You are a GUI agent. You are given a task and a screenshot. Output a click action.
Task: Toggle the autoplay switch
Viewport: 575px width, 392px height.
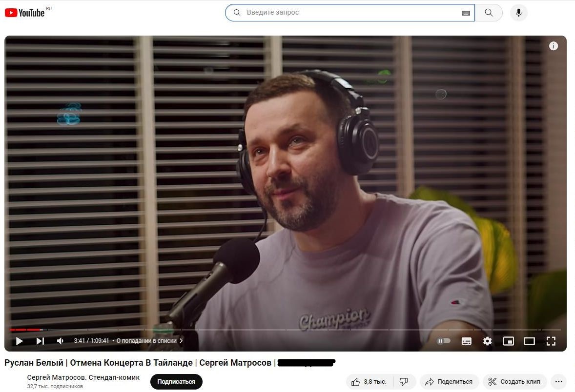tap(444, 341)
